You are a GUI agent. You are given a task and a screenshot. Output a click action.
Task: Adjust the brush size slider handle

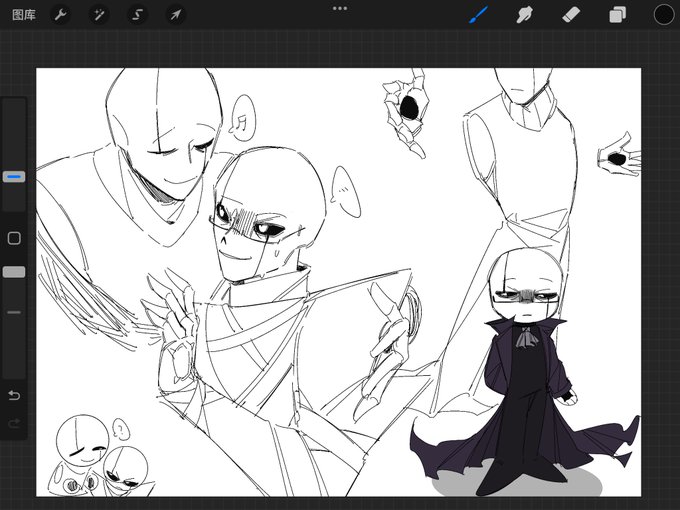coord(14,177)
